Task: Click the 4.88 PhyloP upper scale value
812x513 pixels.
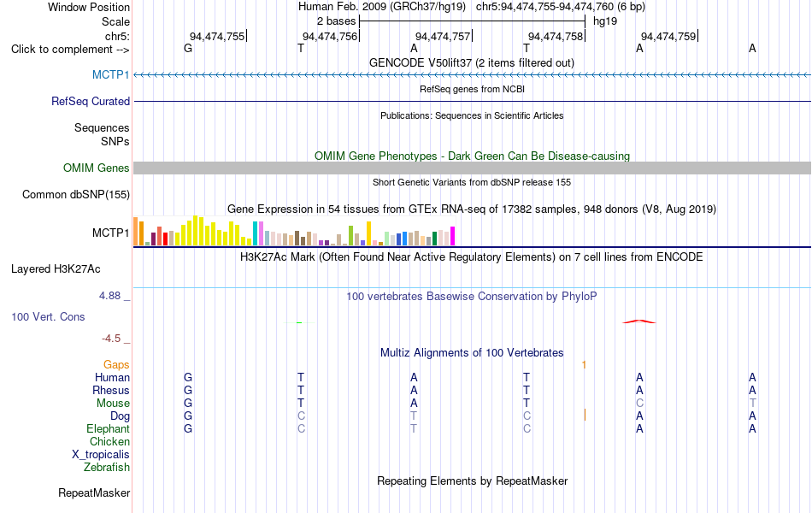Action: pos(109,296)
